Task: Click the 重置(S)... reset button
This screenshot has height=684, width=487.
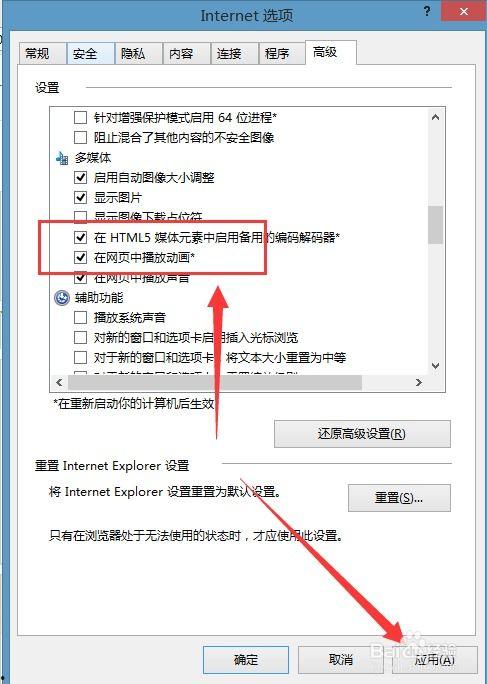Action: click(x=399, y=498)
